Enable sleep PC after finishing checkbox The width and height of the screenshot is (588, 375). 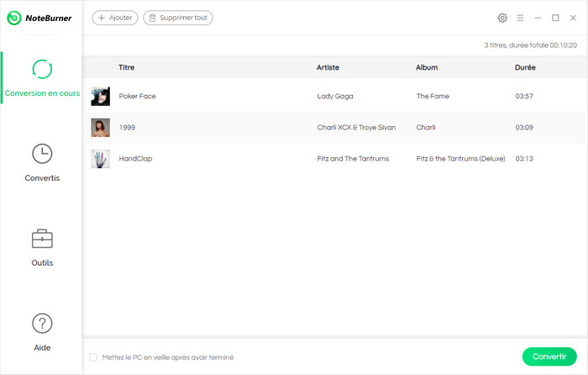93,357
